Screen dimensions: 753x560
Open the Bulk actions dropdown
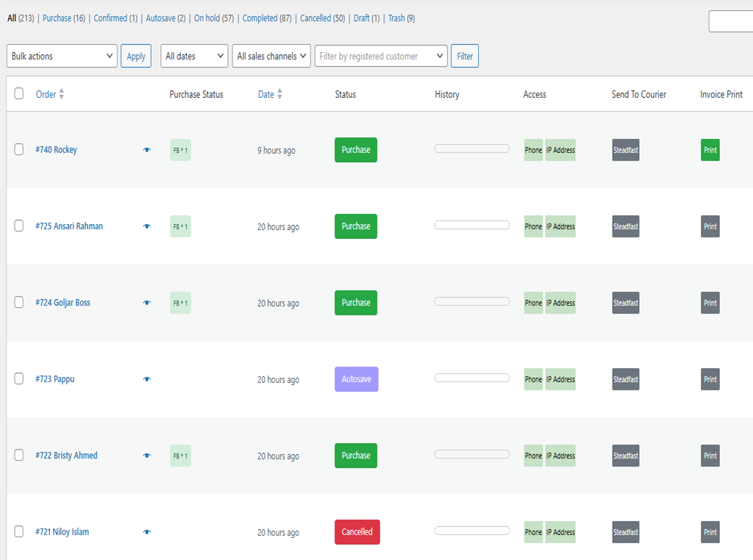pos(62,55)
